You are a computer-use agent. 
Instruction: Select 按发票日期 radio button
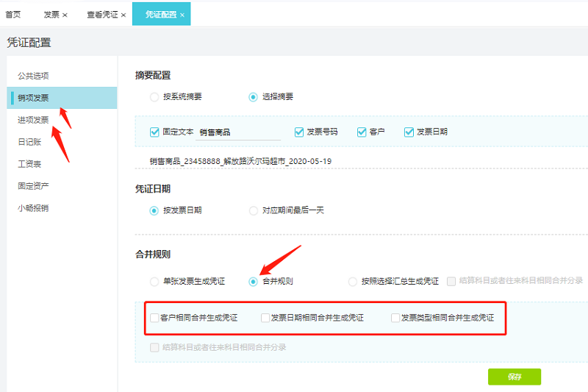[154, 210]
